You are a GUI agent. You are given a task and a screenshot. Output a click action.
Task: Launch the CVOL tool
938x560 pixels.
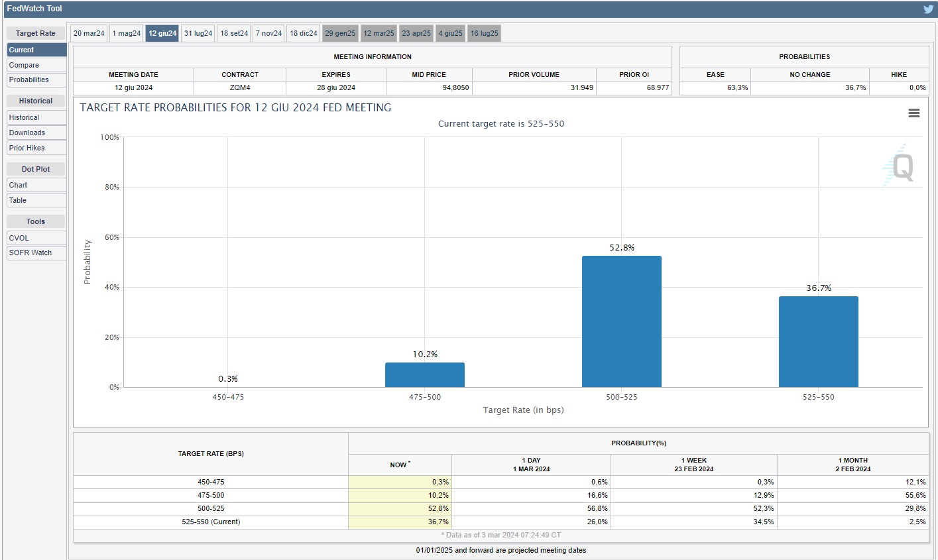(36, 238)
